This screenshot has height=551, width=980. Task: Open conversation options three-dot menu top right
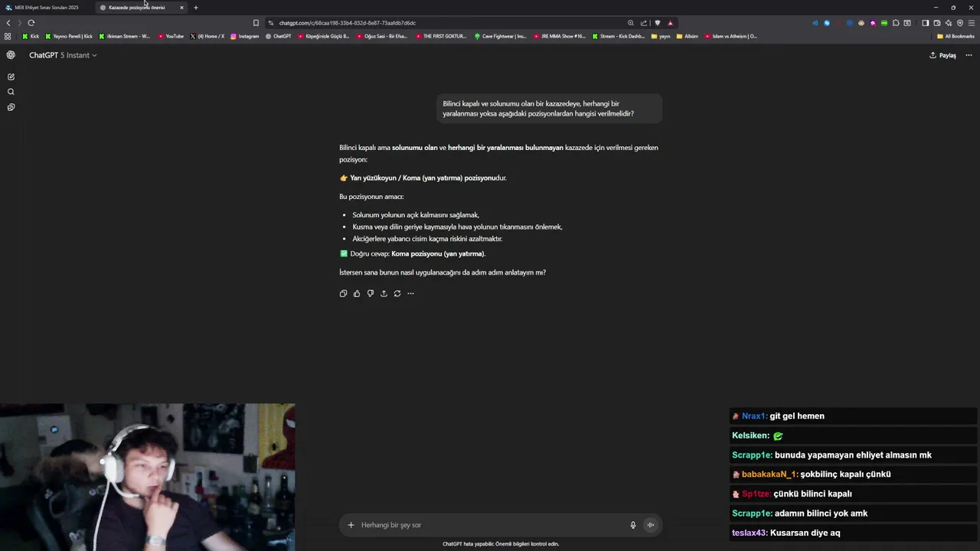[x=969, y=55]
